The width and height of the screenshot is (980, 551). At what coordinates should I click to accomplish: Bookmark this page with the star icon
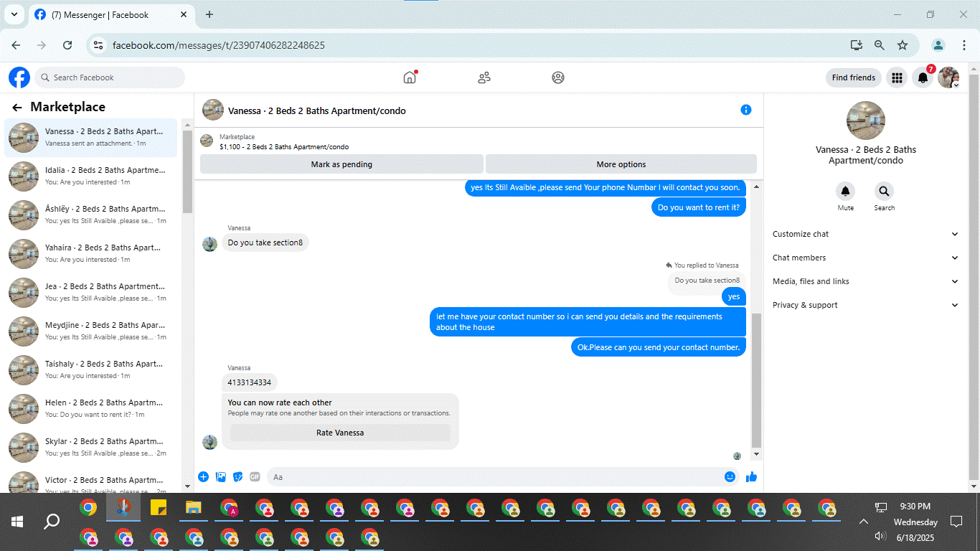tap(903, 45)
